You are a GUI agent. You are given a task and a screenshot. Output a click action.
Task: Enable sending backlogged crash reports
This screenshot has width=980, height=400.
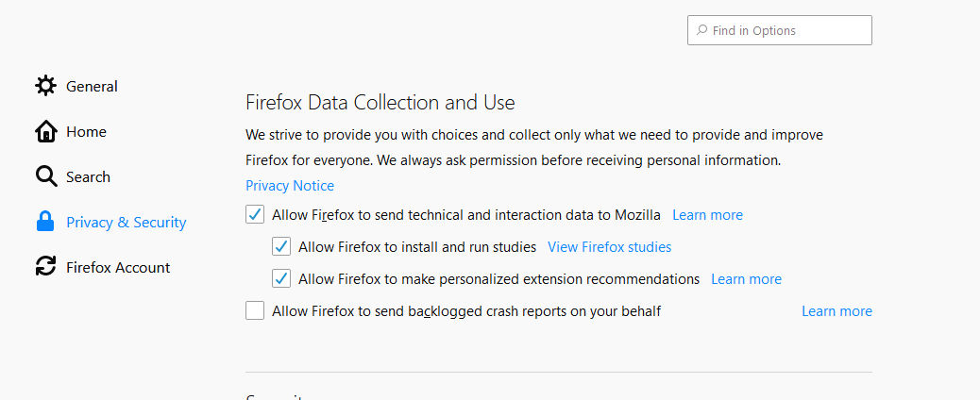[255, 310]
